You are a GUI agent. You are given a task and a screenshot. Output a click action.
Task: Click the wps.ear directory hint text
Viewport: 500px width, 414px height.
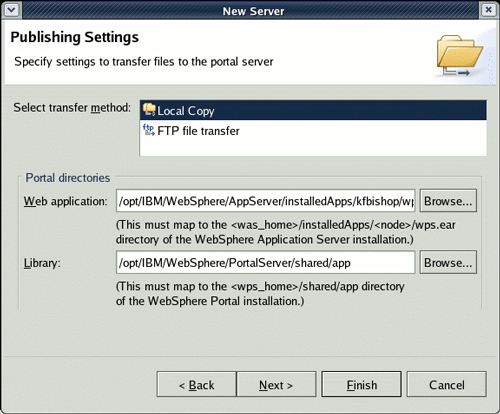point(285,232)
